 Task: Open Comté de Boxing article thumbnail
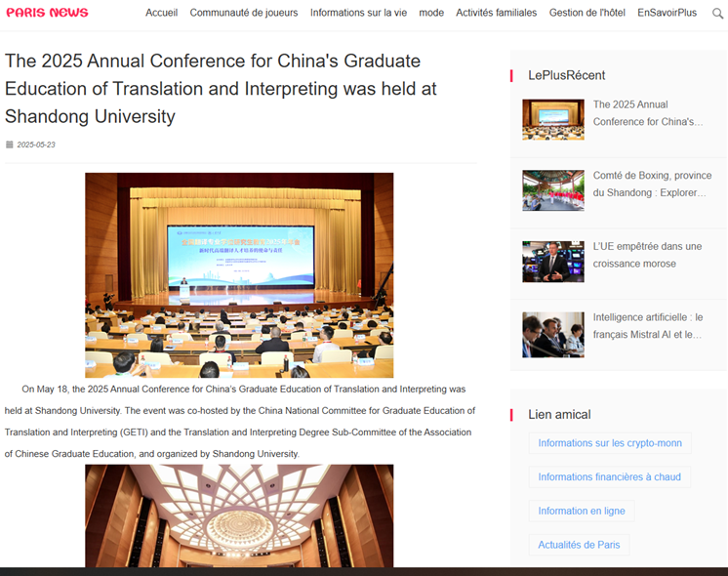click(552, 190)
